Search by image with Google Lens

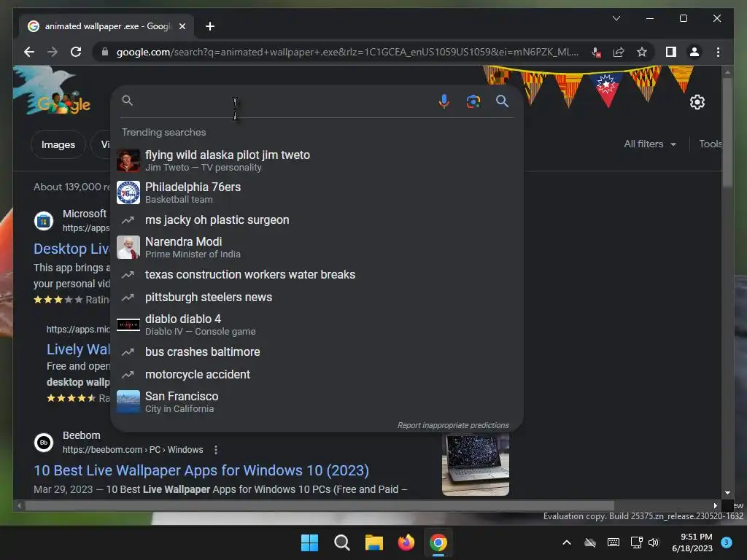tap(473, 101)
